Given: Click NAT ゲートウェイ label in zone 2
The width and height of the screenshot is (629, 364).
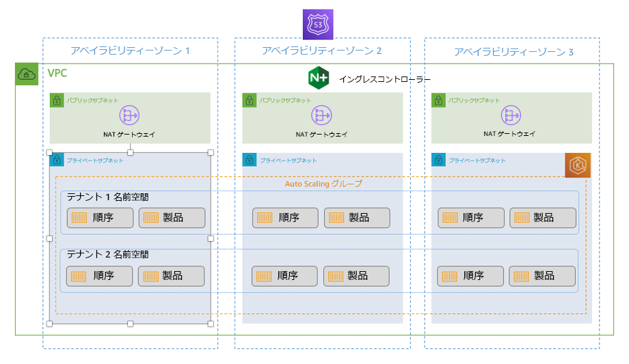Looking at the screenshot, I should 321,135.
